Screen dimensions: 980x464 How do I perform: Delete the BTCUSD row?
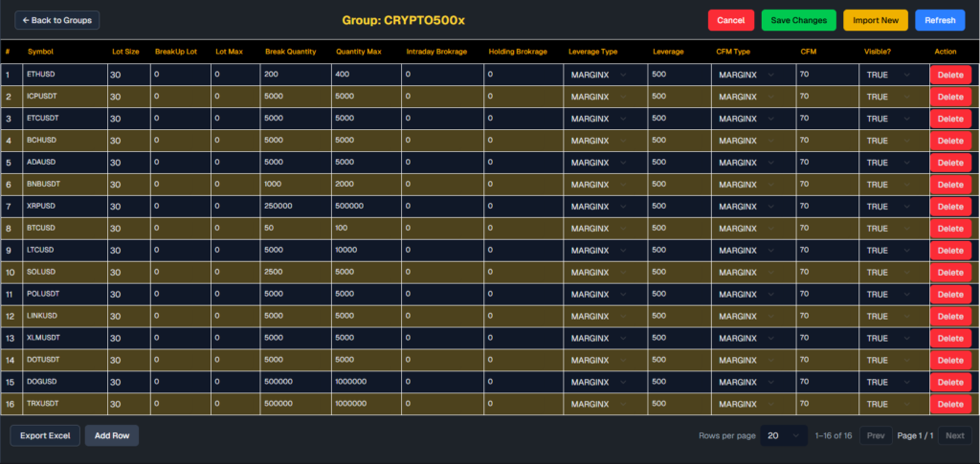[949, 229]
